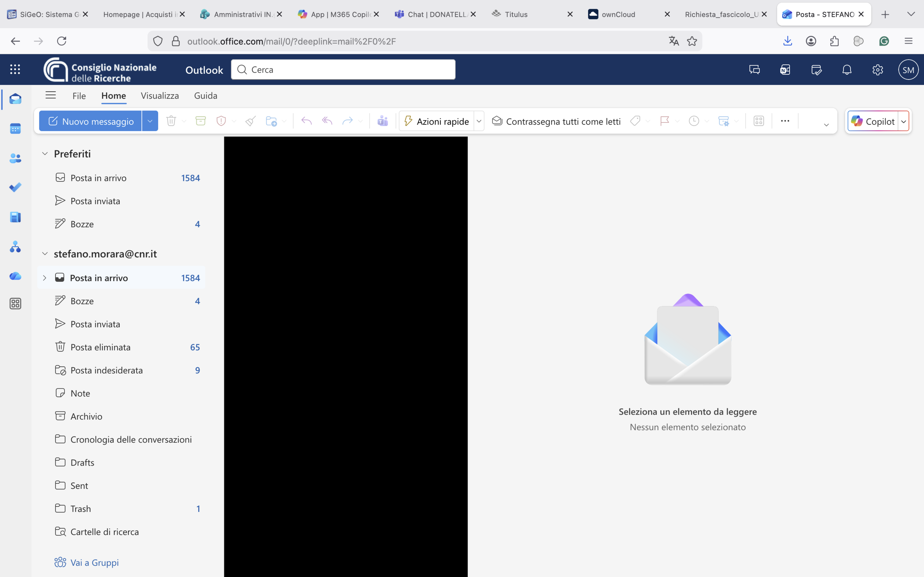Click the Archive toolbar icon
This screenshot has width=924, height=577.
coord(201,121)
